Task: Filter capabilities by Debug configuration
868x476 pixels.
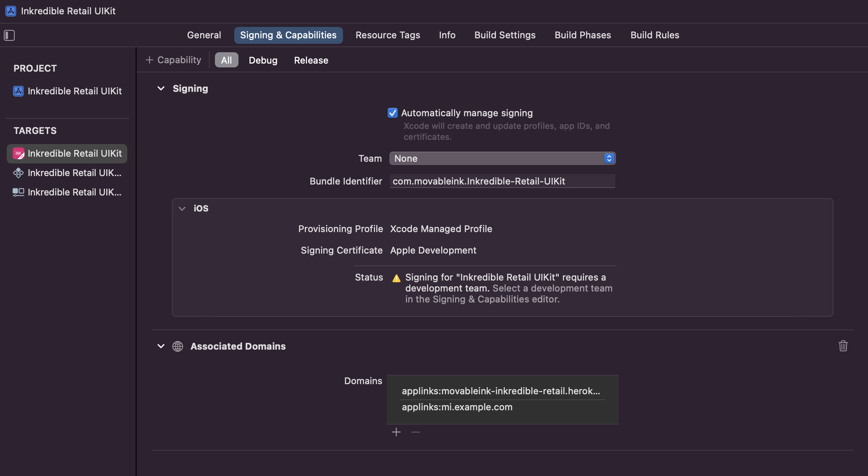Action: pos(263,60)
